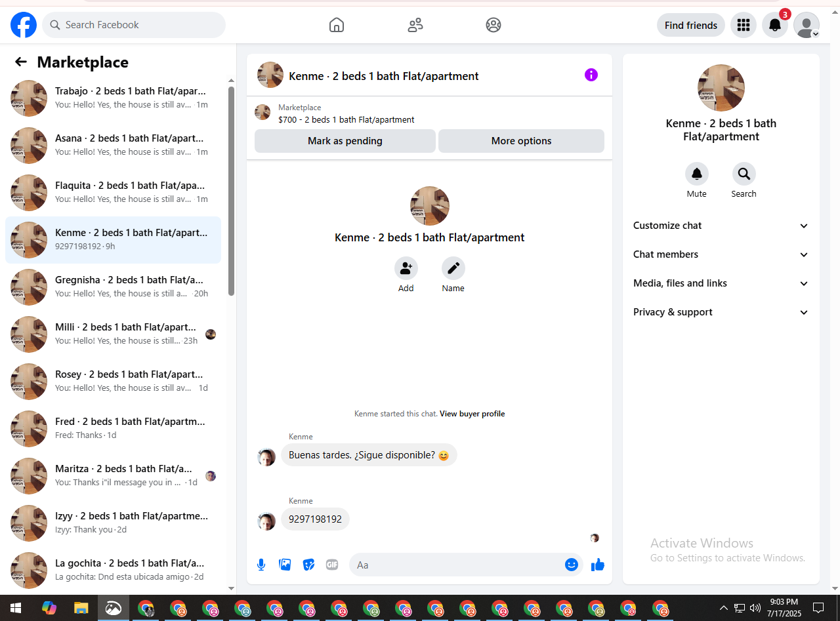This screenshot has height=621, width=840.
Task: Click the Find friends button
Action: click(x=691, y=25)
